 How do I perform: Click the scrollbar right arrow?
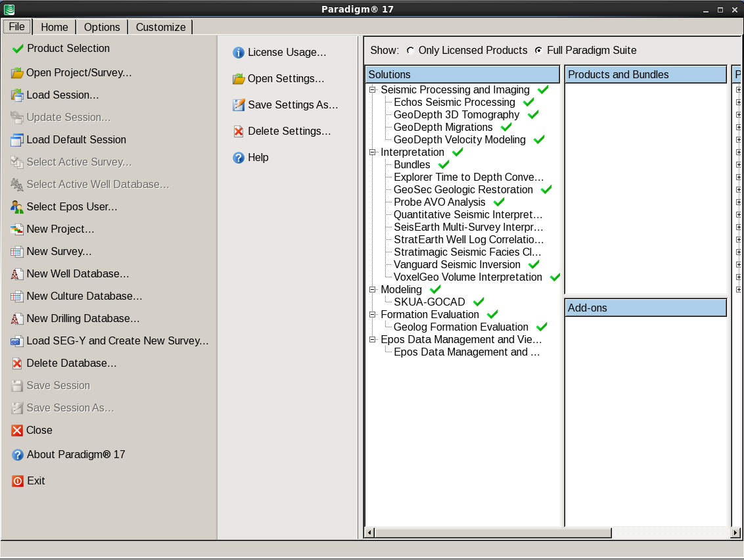735,533
